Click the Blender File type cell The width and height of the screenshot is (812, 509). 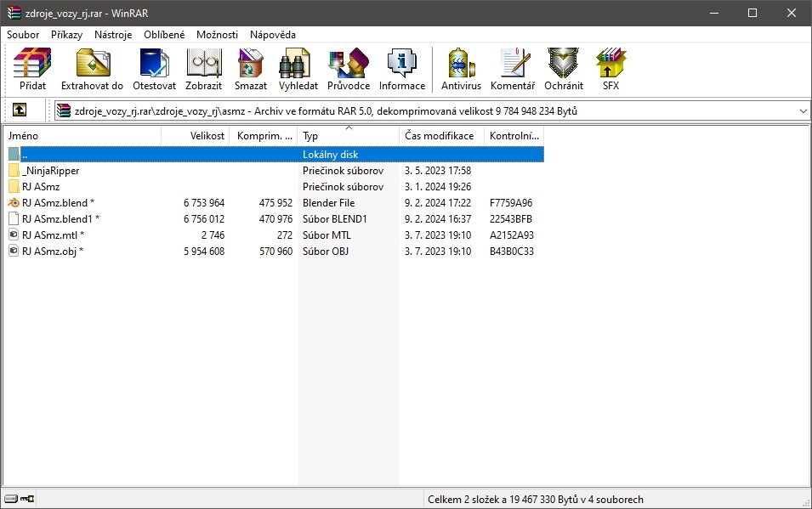pyautogui.click(x=329, y=203)
